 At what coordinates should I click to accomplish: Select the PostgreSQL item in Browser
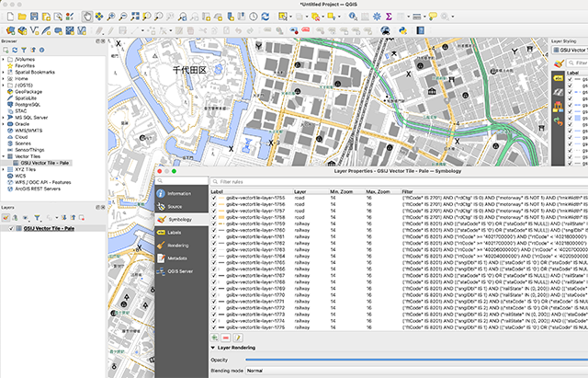click(28, 105)
